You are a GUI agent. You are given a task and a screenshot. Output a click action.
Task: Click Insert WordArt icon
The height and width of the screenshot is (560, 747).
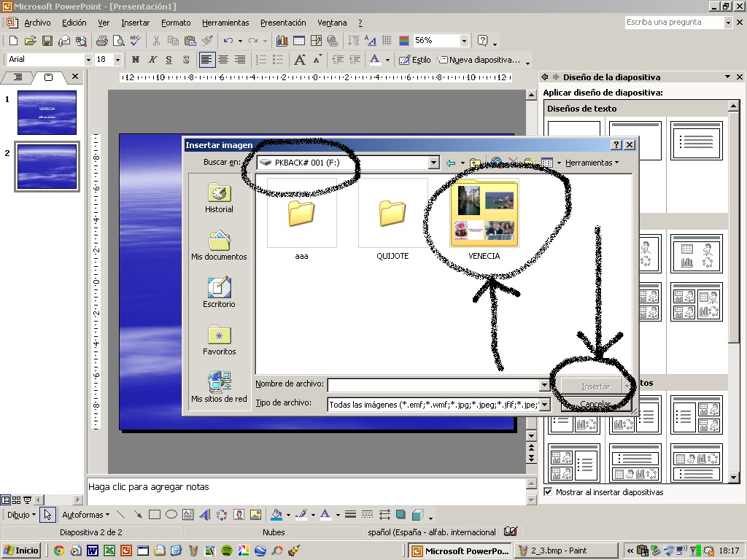[205, 515]
